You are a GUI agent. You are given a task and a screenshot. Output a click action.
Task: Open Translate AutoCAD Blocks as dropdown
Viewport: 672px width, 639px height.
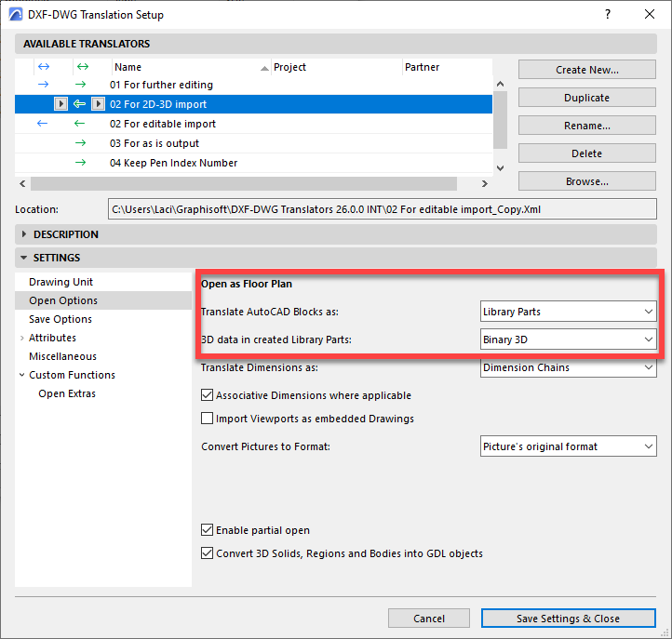point(569,312)
